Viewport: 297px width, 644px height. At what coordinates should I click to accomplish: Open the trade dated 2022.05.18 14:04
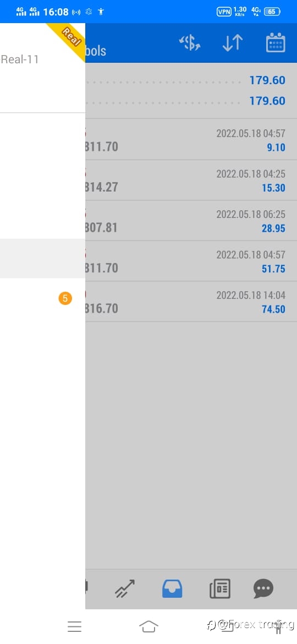tap(191, 302)
